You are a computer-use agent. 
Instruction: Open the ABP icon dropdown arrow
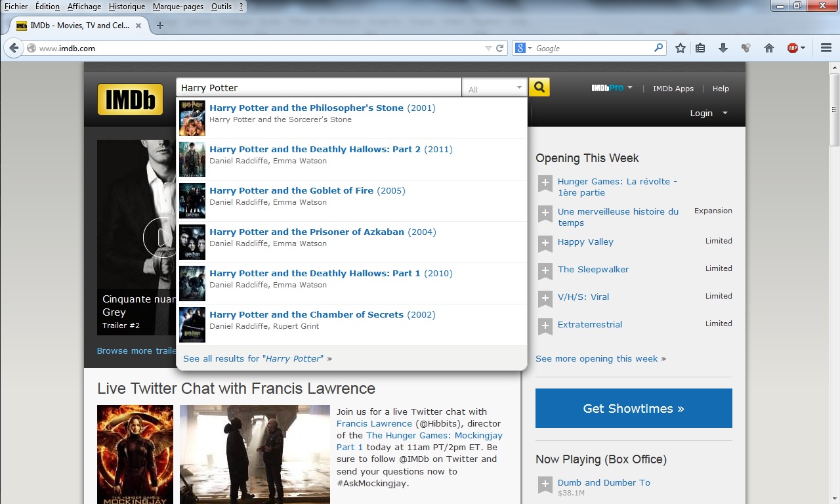[x=803, y=48]
